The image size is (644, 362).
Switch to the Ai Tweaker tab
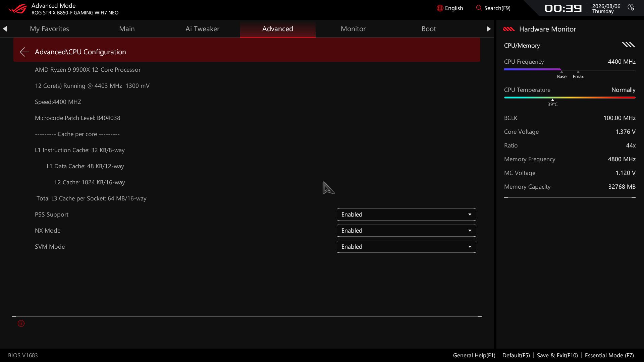tap(202, 29)
